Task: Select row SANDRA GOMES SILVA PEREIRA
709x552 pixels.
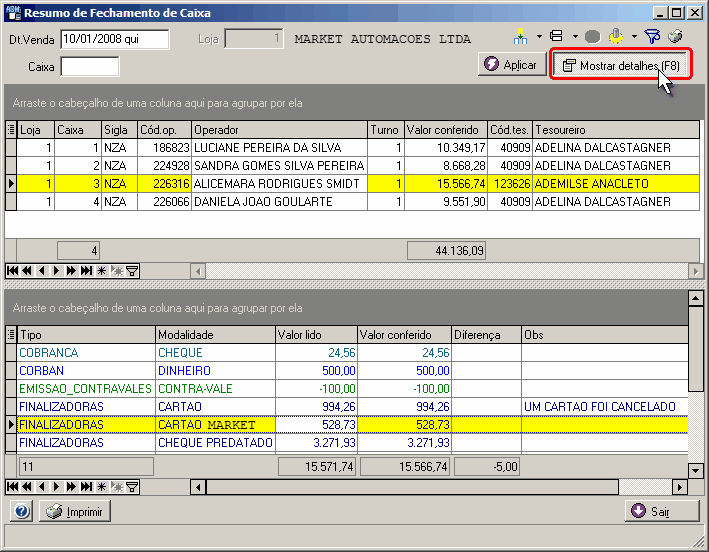Action: [353, 165]
